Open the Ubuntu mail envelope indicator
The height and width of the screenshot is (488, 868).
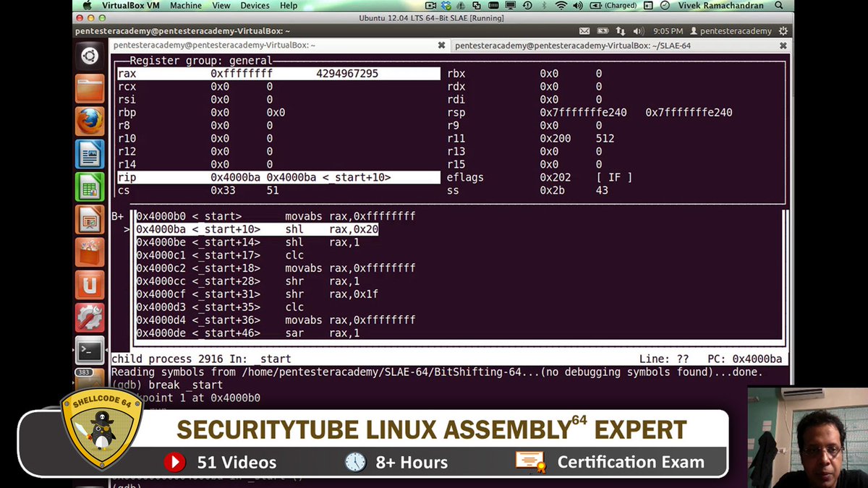[585, 31]
